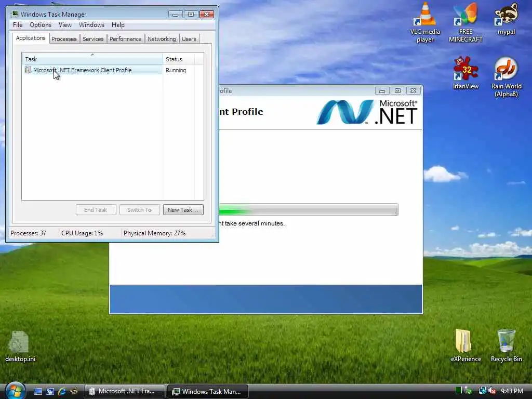Viewport: 532px width, 399px height.
Task: Click the Switch To button
Action: point(139,210)
